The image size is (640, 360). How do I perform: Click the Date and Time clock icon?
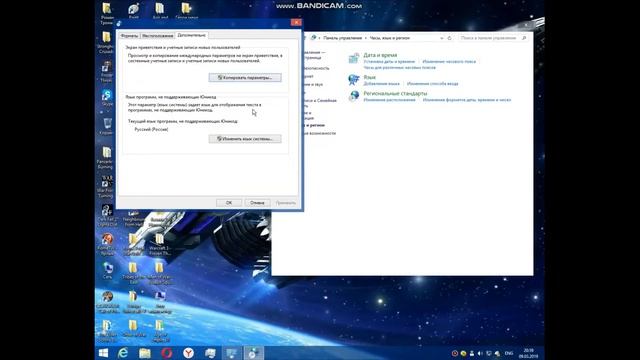coord(354,58)
